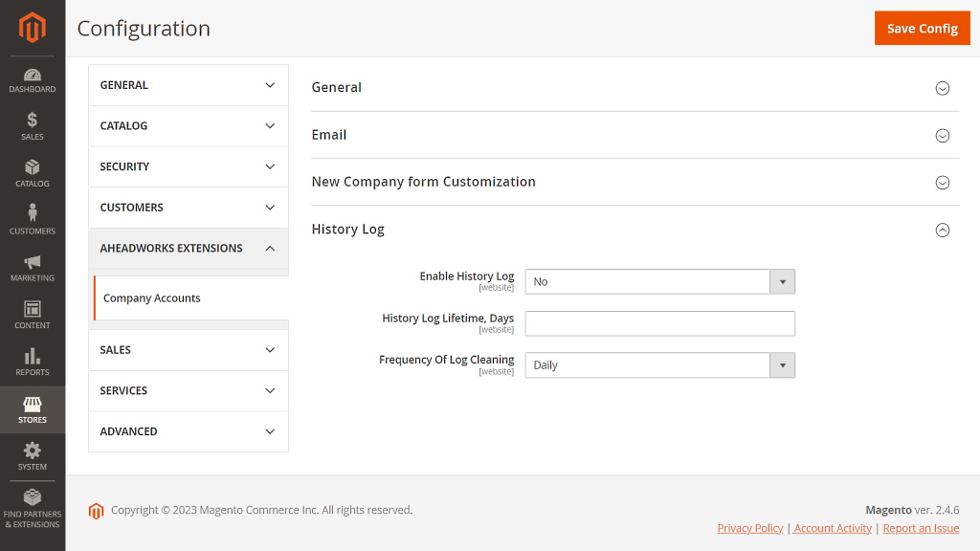This screenshot has height=551, width=980.
Task: Expand the Email section
Action: click(x=635, y=135)
